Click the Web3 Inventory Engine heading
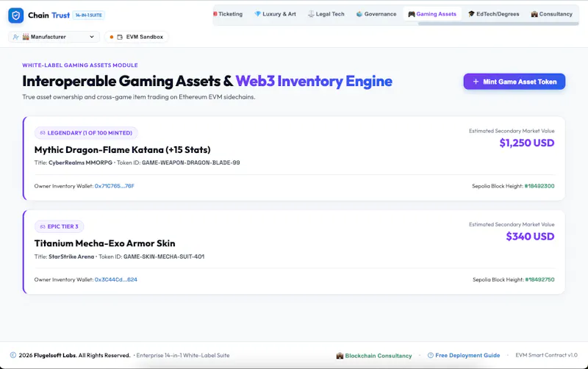 pos(314,81)
